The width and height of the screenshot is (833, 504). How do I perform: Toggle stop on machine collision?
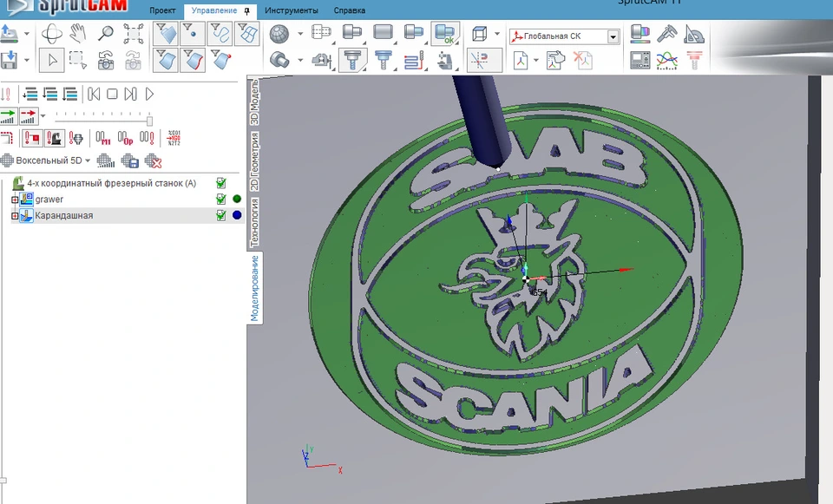[x=54, y=138]
